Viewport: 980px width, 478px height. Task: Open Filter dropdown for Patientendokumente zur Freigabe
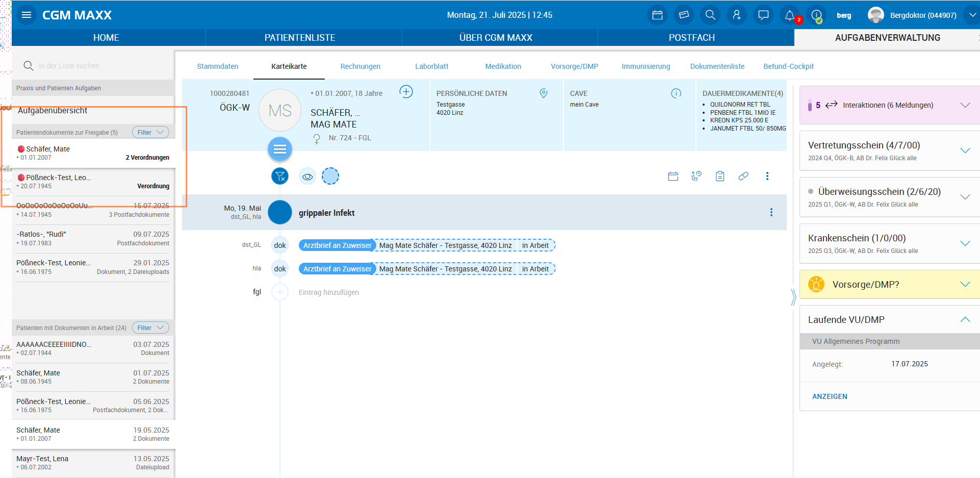pos(150,132)
